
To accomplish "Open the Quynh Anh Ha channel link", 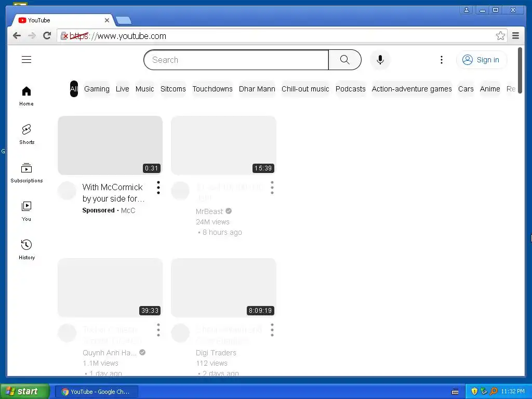I will 109,353.
